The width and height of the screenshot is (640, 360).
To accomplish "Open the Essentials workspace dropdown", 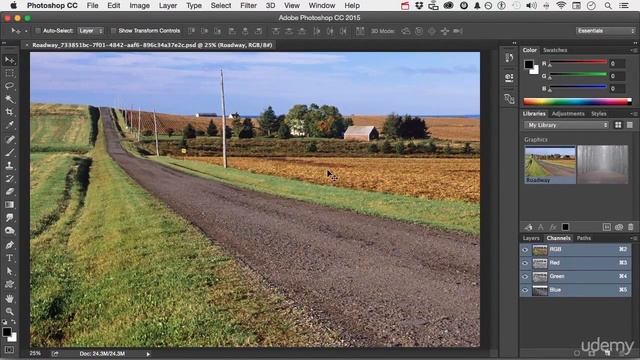I will point(606,31).
